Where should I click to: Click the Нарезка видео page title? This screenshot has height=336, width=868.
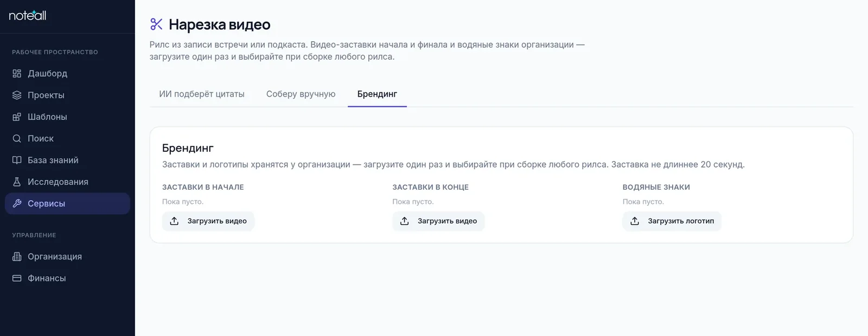(x=219, y=24)
